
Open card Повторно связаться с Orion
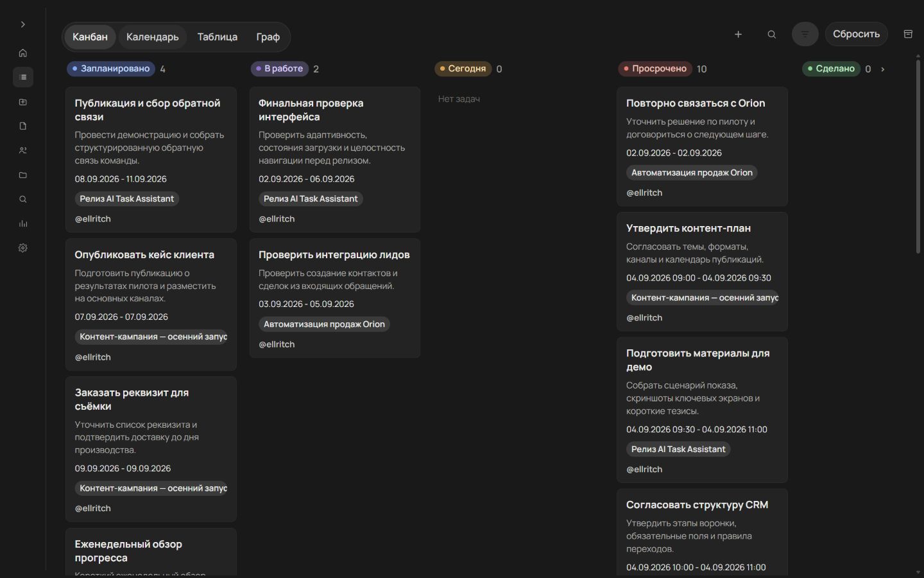(x=702, y=146)
